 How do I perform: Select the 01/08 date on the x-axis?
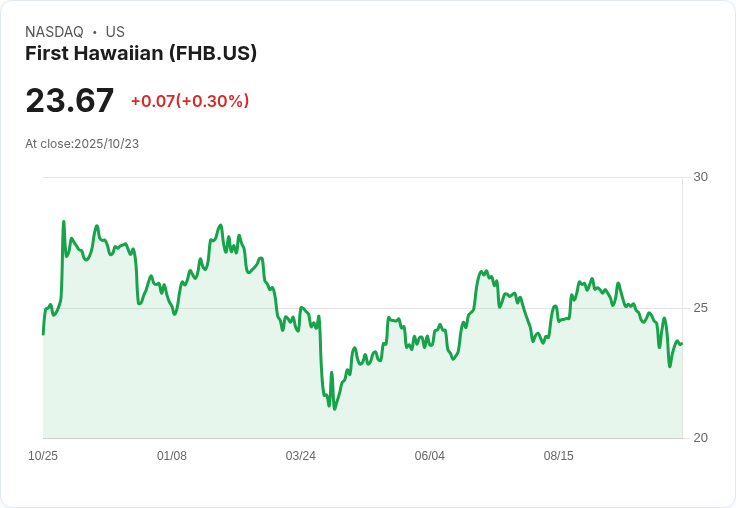(172, 456)
